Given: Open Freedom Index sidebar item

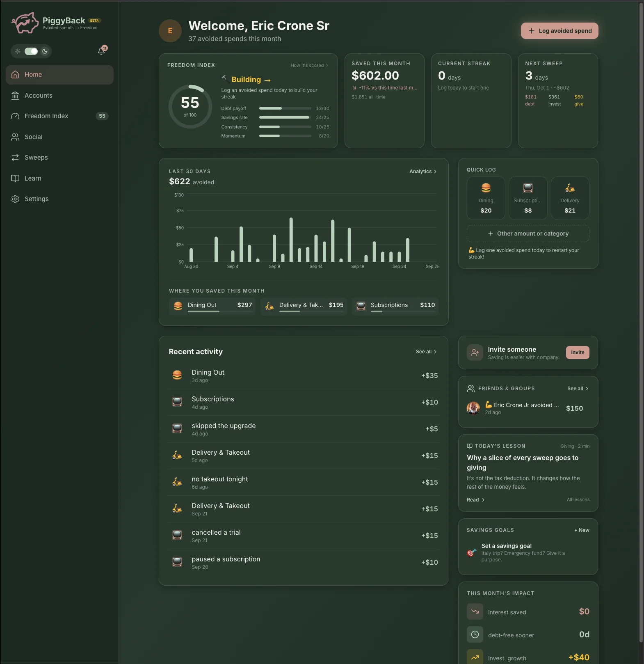Looking at the screenshot, I should coord(59,116).
